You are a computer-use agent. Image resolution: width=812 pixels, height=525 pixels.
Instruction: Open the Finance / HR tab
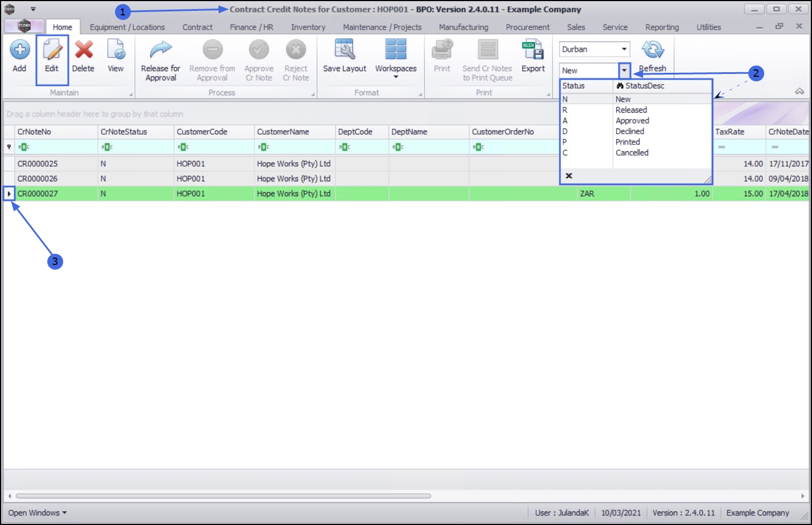pos(252,27)
